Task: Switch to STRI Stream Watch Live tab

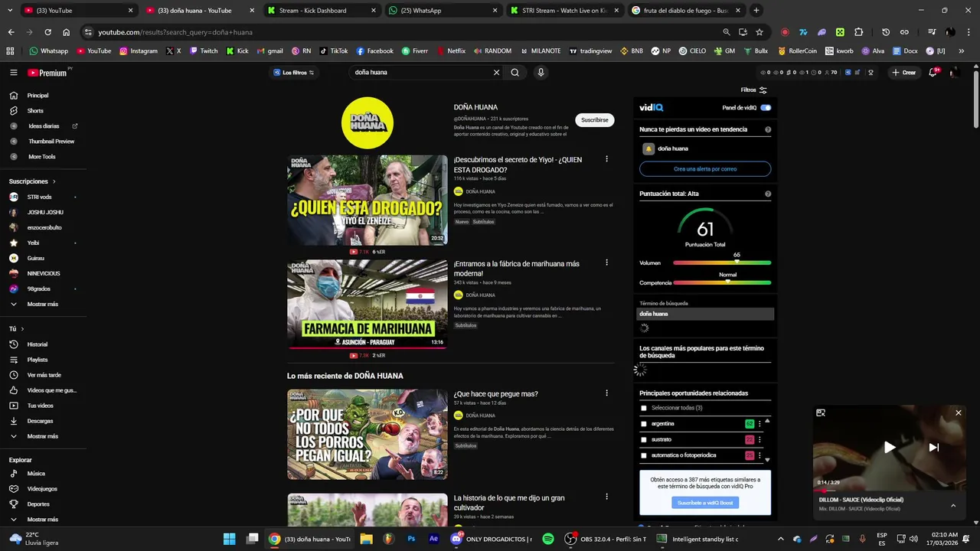Action: click(564, 11)
